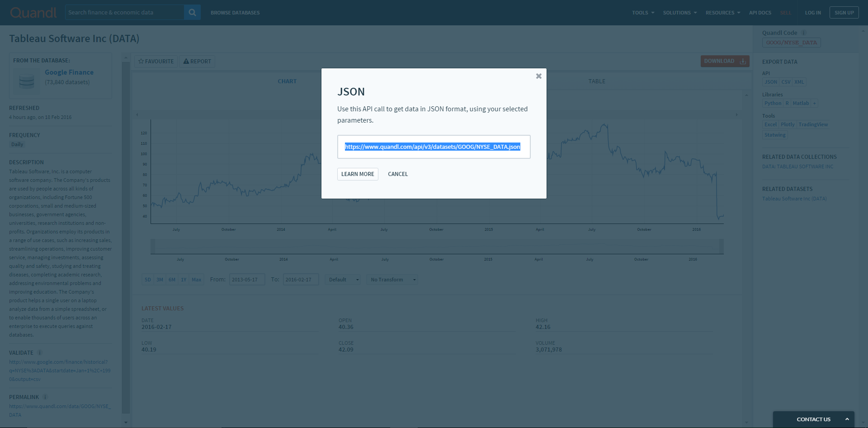Click the right handle of chart range slider
The height and width of the screenshot is (428, 868).
[722, 247]
